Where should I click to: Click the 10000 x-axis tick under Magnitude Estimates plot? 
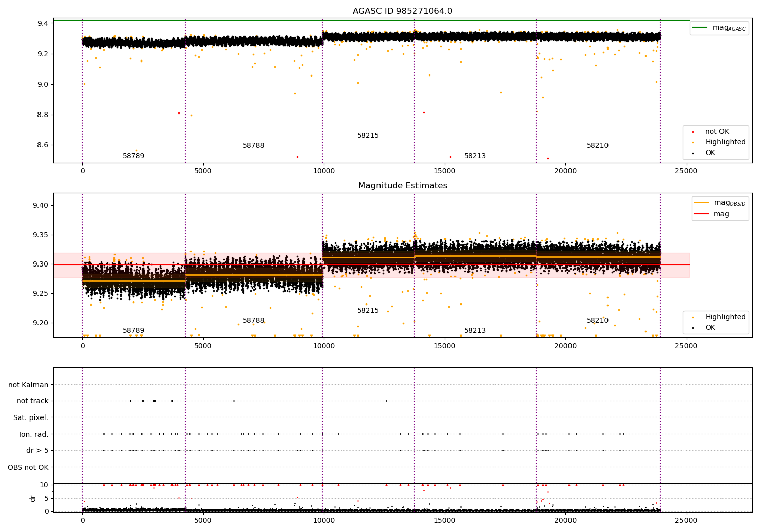[324, 346]
